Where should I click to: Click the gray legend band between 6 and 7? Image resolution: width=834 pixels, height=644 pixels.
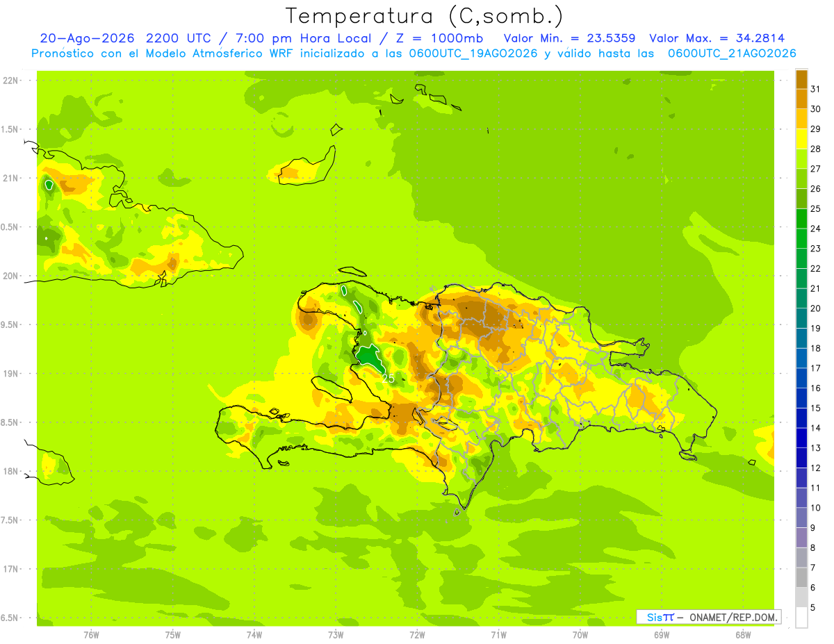801,577
